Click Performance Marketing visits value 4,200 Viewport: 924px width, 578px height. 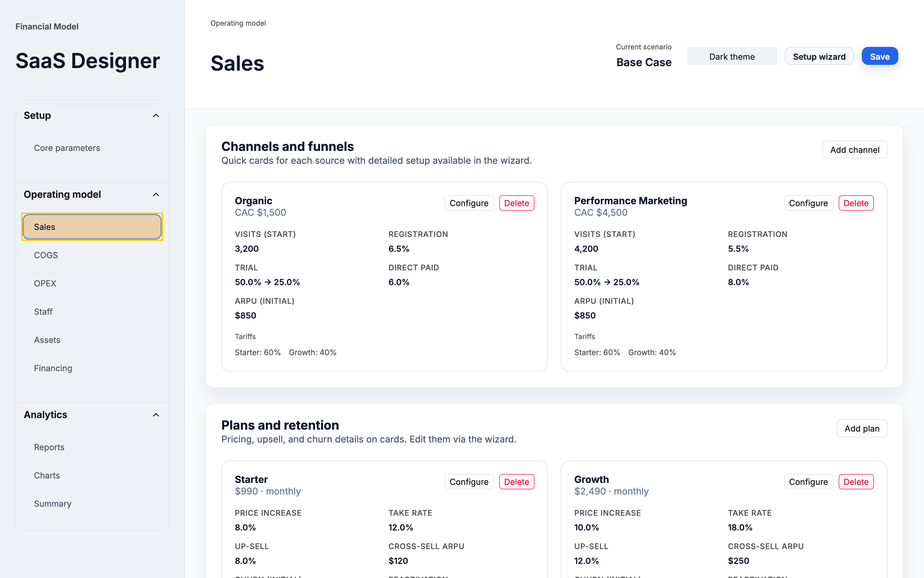[586, 249]
